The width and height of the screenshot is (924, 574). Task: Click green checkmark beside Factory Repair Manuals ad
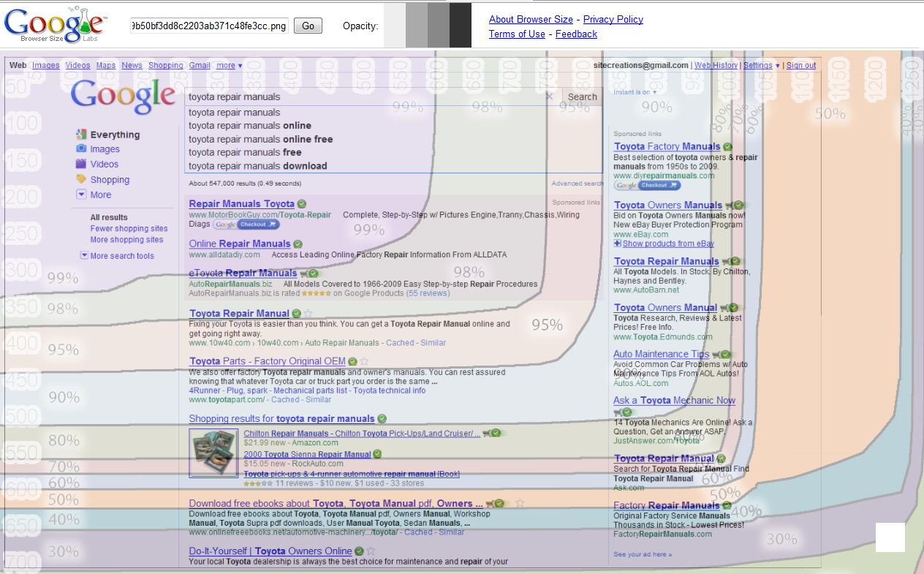[x=727, y=506]
